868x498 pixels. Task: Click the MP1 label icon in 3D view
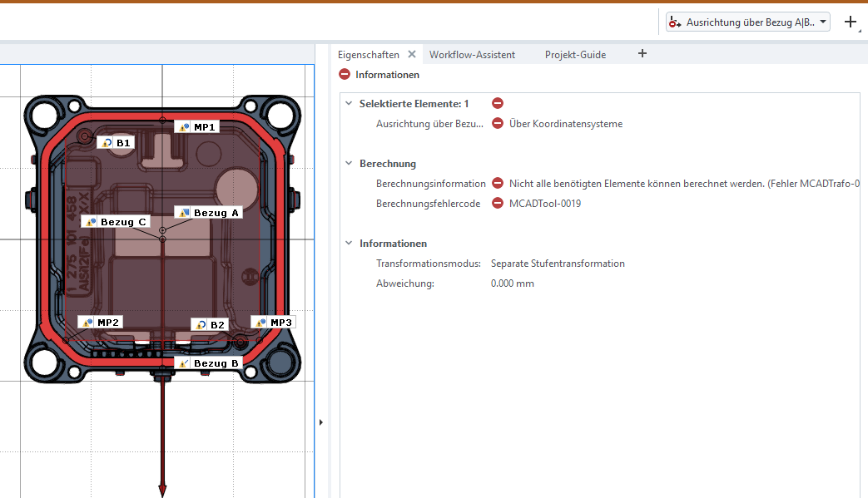(184, 127)
